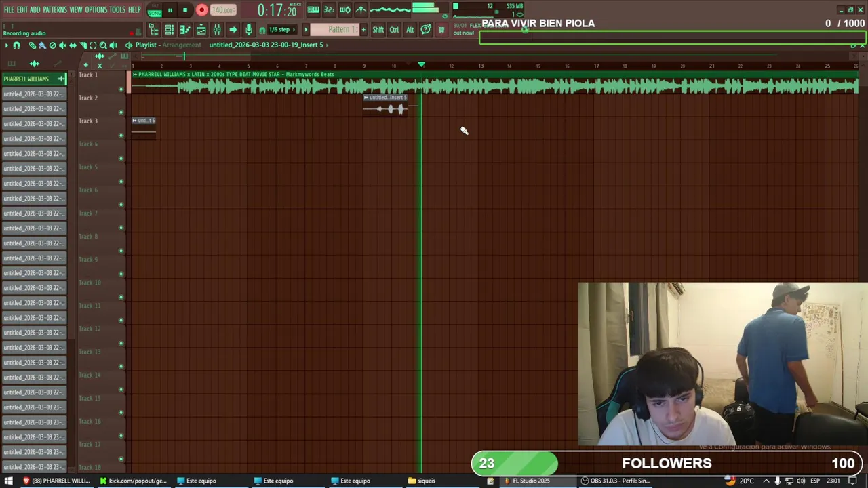Viewport: 868px width, 488px height.
Task: Open the Channel rack view
Action: pos(169,30)
